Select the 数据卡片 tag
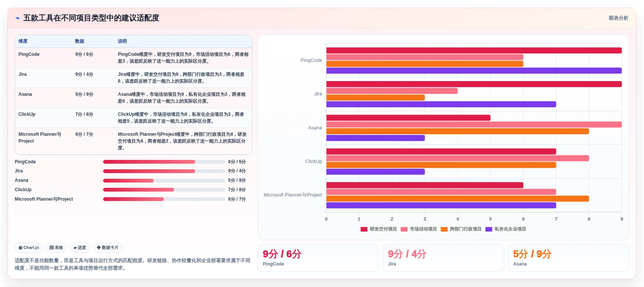644x287 pixels. pos(108,248)
